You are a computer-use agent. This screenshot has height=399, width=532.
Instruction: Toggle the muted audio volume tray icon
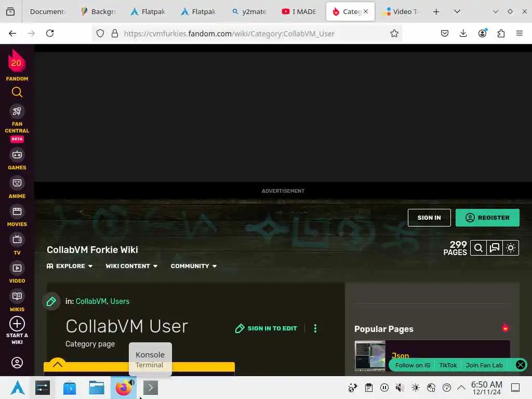click(x=400, y=387)
